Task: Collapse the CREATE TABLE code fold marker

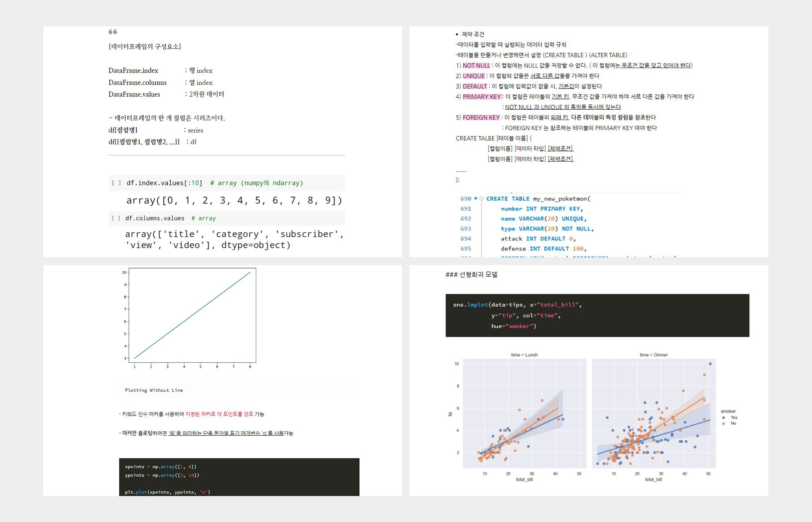Action: click(481, 199)
